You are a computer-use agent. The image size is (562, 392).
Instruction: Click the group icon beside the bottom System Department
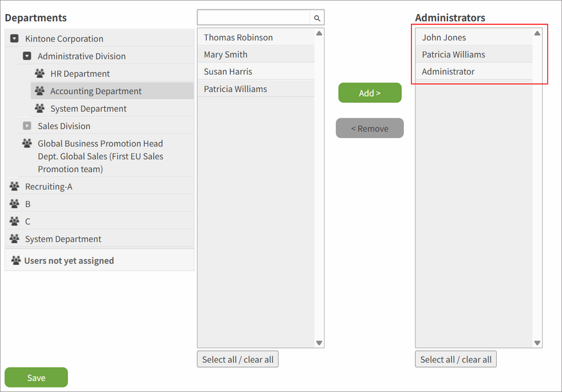click(x=13, y=238)
